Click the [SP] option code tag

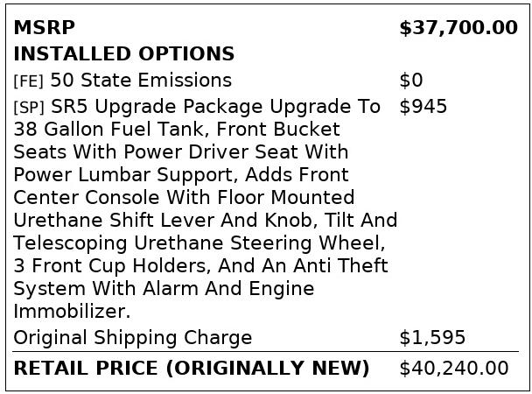pos(29,108)
